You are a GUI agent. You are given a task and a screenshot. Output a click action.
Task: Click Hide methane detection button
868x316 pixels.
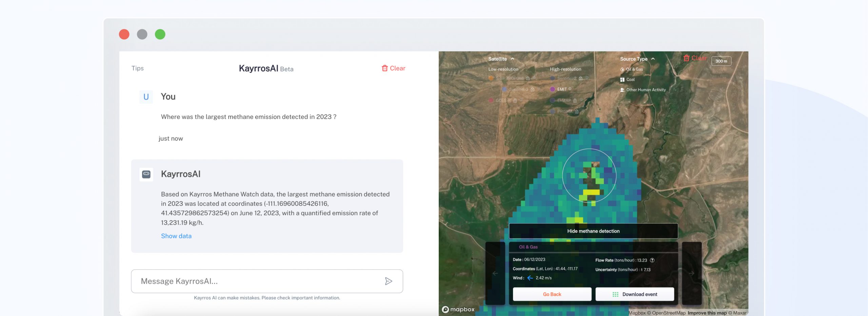tap(593, 231)
